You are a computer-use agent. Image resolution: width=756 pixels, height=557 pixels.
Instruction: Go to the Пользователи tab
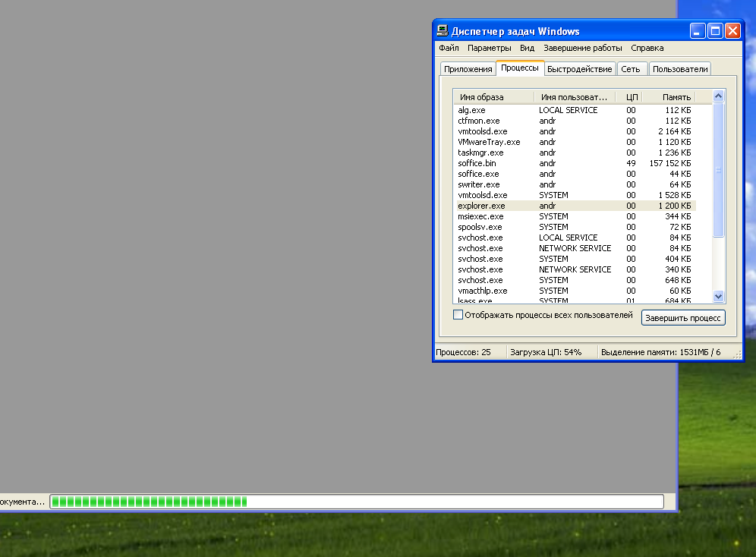(x=680, y=69)
